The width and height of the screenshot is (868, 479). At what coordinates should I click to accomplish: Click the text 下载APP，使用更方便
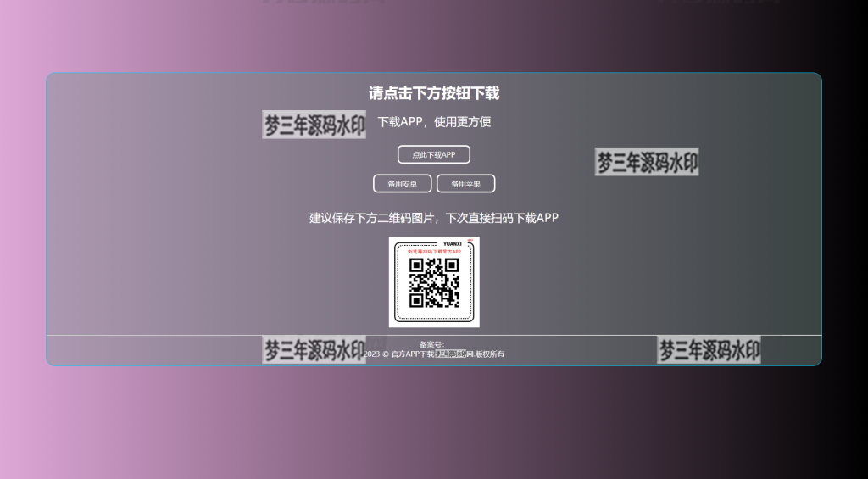point(434,122)
